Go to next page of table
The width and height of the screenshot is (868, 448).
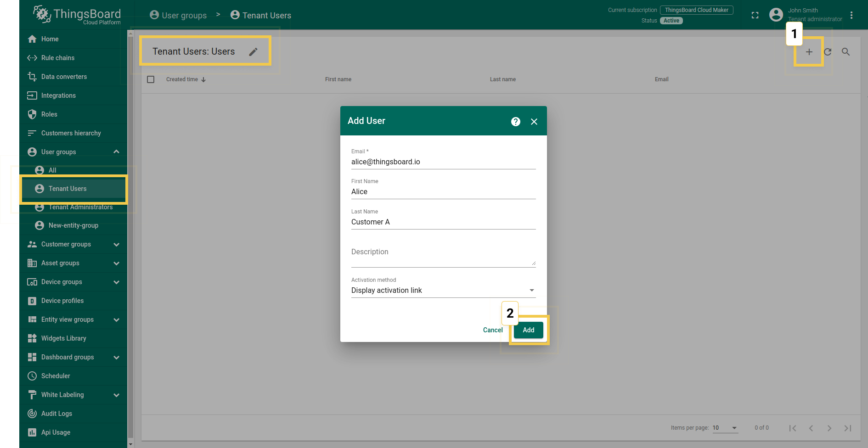829,428
